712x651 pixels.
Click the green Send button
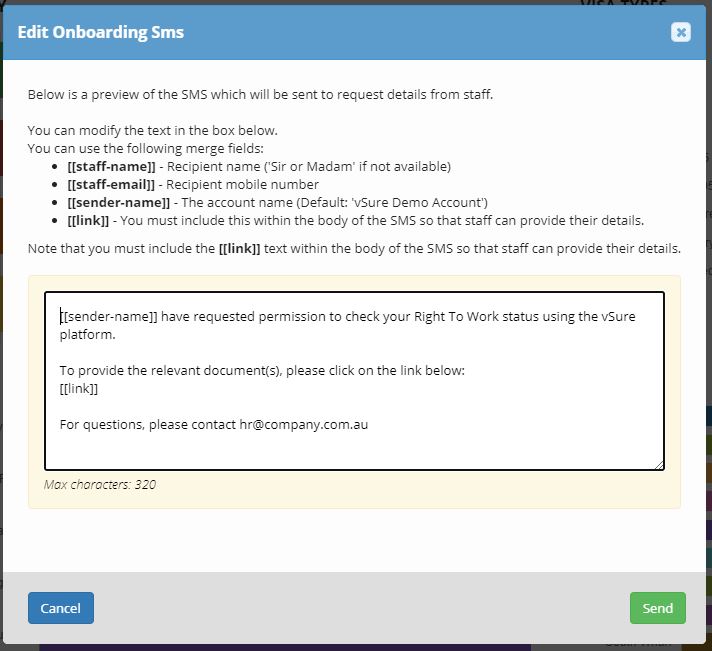point(657,608)
